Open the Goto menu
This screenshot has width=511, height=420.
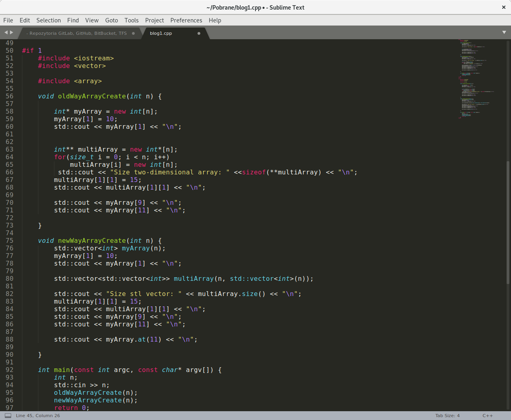pyautogui.click(x=112, y=20)
